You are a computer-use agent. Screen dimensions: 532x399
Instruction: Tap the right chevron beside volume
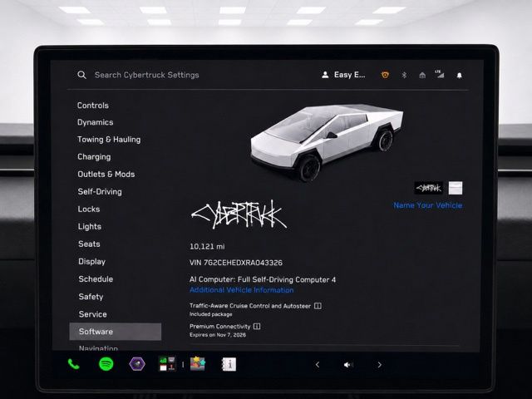(380, 365)
